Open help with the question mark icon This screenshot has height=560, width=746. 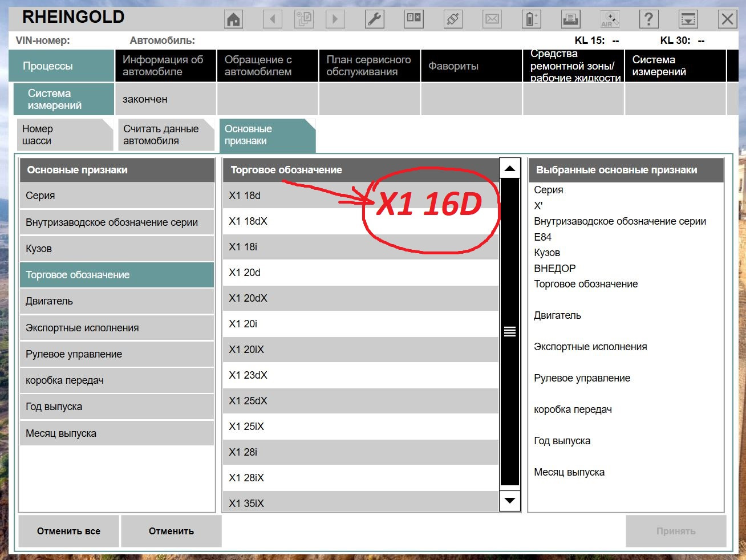[648, 19]
